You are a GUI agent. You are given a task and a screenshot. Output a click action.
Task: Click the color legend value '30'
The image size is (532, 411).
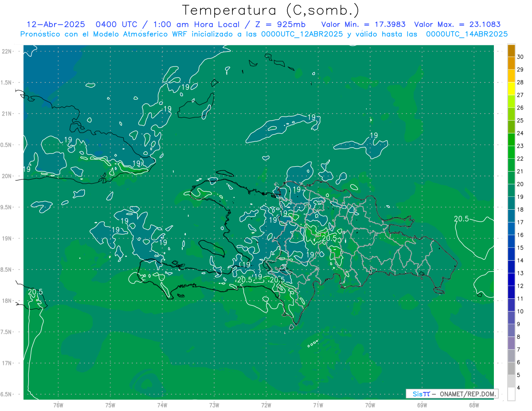pos(520,57)
